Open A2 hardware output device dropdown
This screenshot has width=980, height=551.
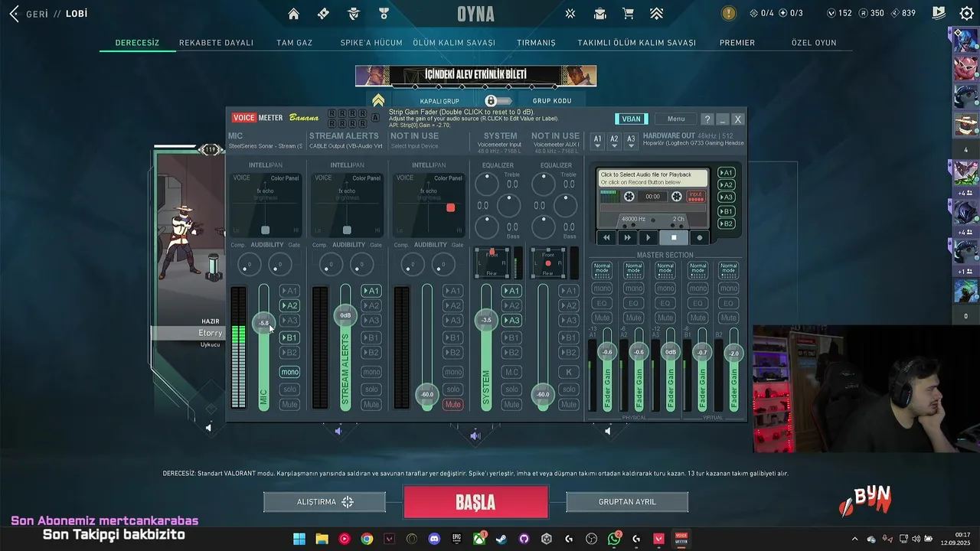[x=614, y=141]
